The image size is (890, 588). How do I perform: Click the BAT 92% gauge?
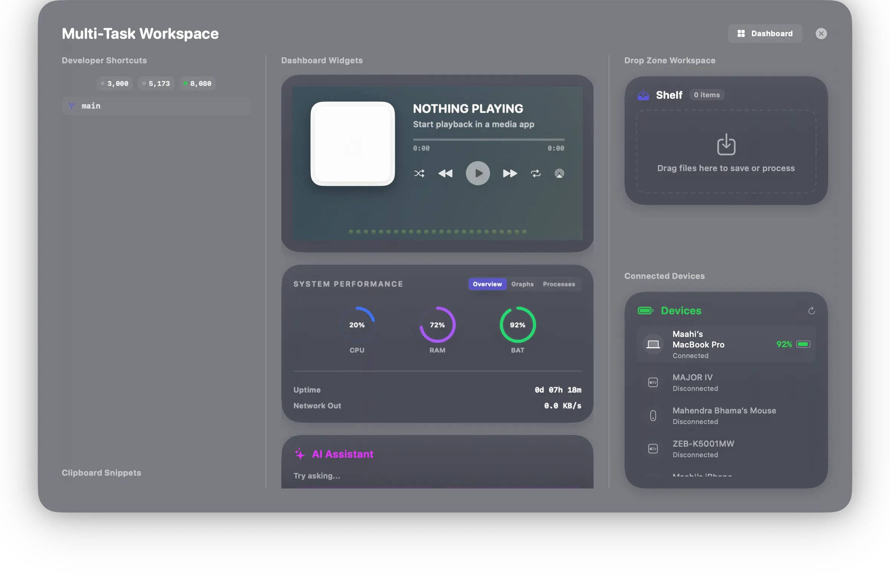click(x=518, y=325)
